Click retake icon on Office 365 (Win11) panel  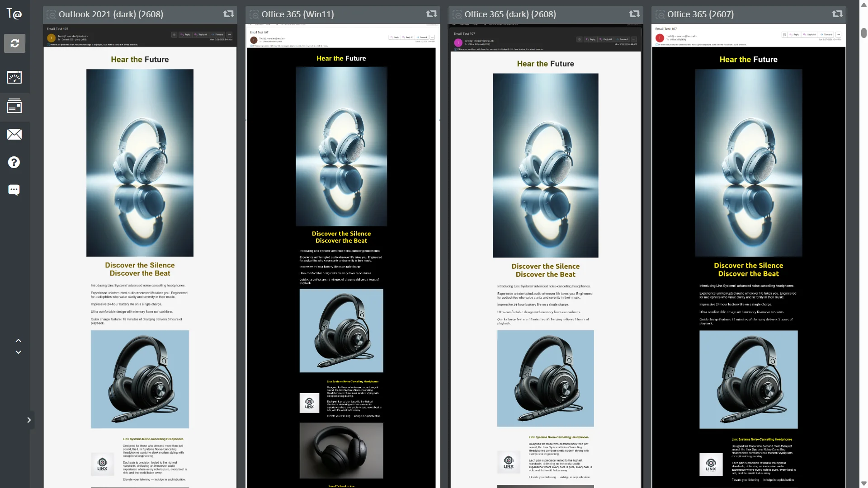pos(432,14)
